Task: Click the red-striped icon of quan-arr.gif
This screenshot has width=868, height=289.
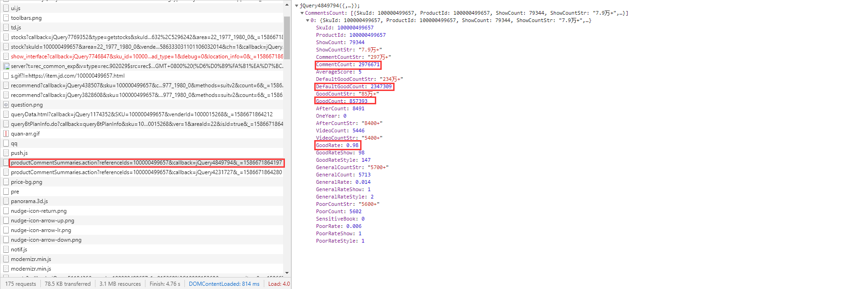Action: pos(6,134)
